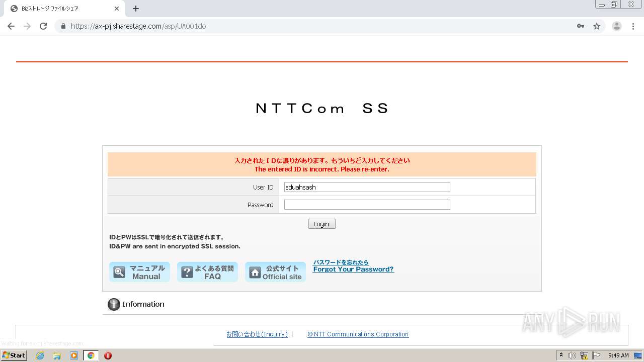Open the Manual button
Screen dimensions: 644x362
(x=139, y=272)
